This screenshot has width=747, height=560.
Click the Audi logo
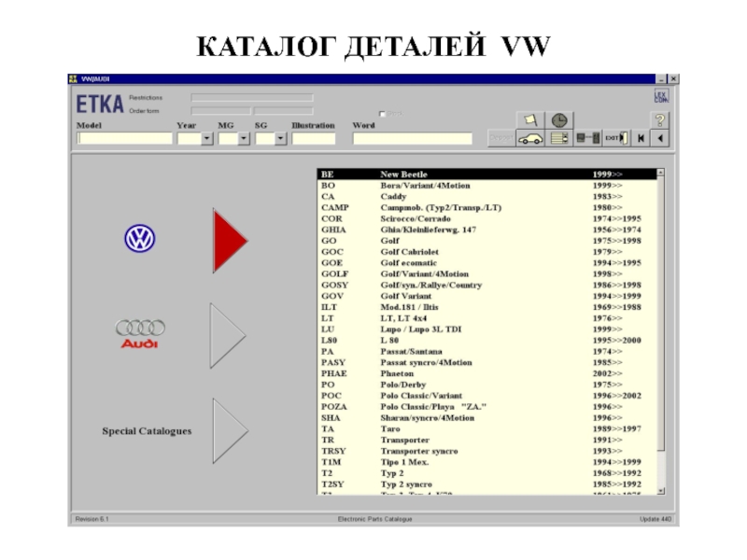pyautogui.click(x=140, y=334)
